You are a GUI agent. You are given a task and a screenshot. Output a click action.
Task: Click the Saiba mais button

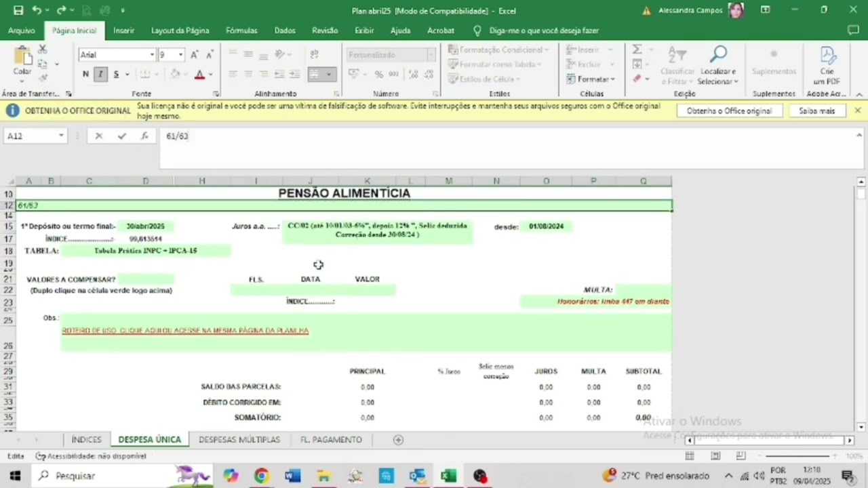pos(816,110)
